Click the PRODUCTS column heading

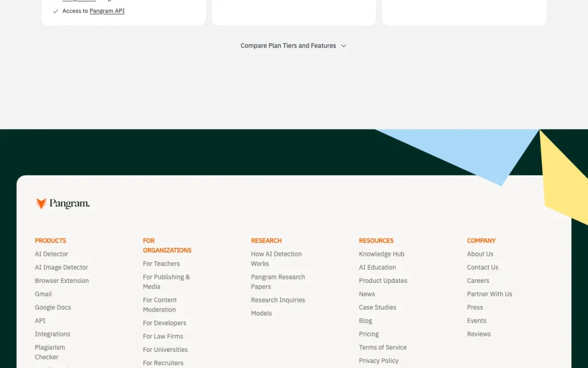(x=51, y=241)
